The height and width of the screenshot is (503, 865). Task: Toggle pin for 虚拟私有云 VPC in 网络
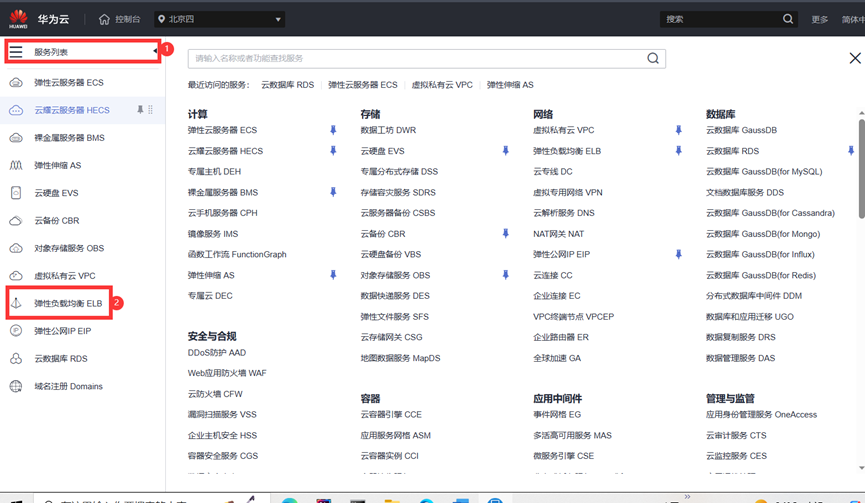tap(679, 130)
